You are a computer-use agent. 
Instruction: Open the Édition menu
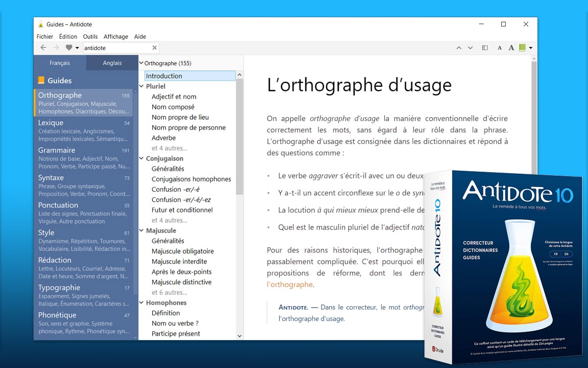(68, 36)
